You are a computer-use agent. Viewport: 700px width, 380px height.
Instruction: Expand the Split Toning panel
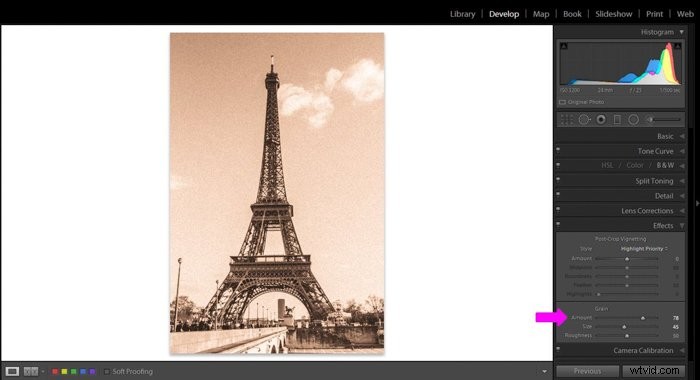(682, 181)
